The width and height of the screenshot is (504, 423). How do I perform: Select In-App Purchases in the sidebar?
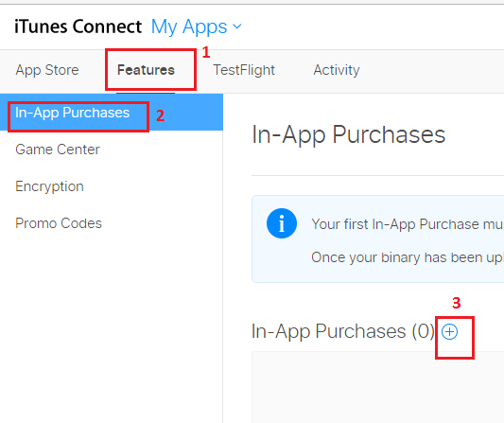pos(112,113)
